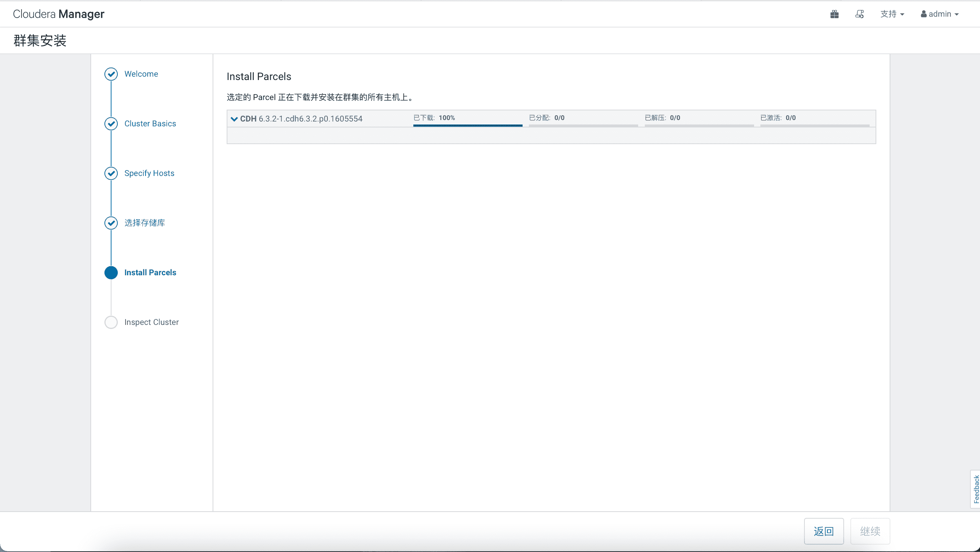980x552 pixels.
Task: Click the Parcel download description text
Action: pos(320,97)
